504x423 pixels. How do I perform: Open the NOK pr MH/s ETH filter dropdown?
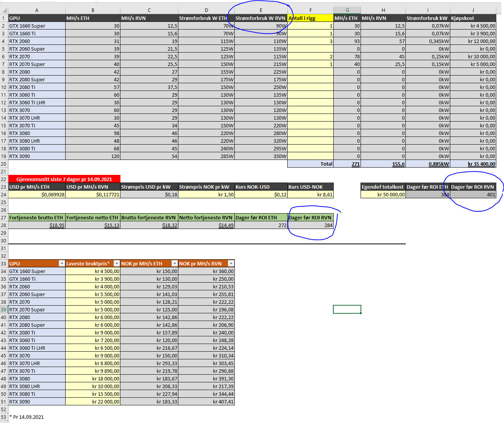tap(175, 263)
